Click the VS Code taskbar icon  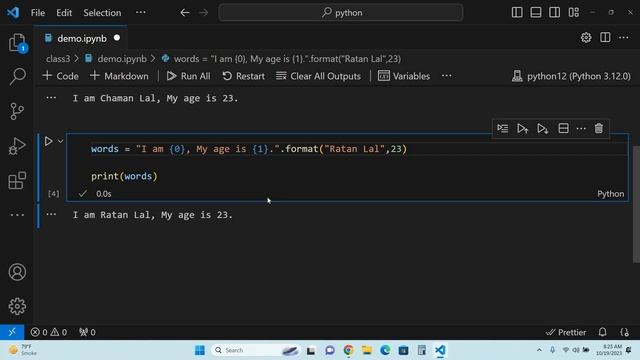[440, 350]
